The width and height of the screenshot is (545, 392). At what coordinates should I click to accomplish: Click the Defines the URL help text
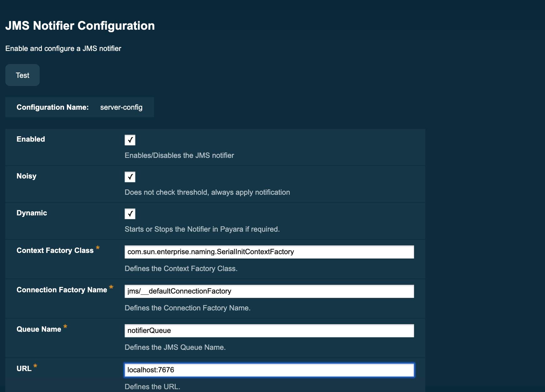pyautogui.click(x=152, y=387)
